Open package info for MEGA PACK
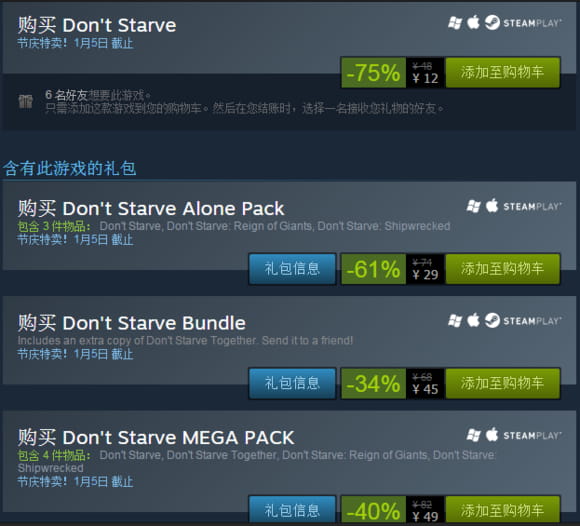The height and width of the screenshot is (526, 580). (x=292, y=510)
